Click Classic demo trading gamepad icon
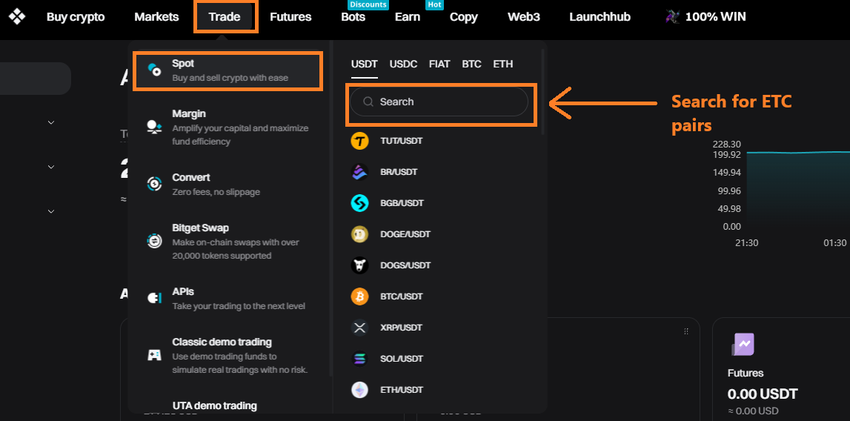Screen dimensions: 850x421 (154, 355)
